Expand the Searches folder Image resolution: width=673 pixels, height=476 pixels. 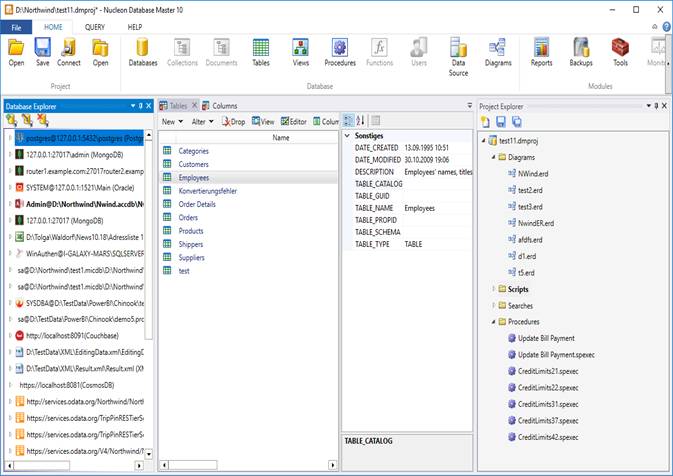pyautogui.click(x=493, y=306)
